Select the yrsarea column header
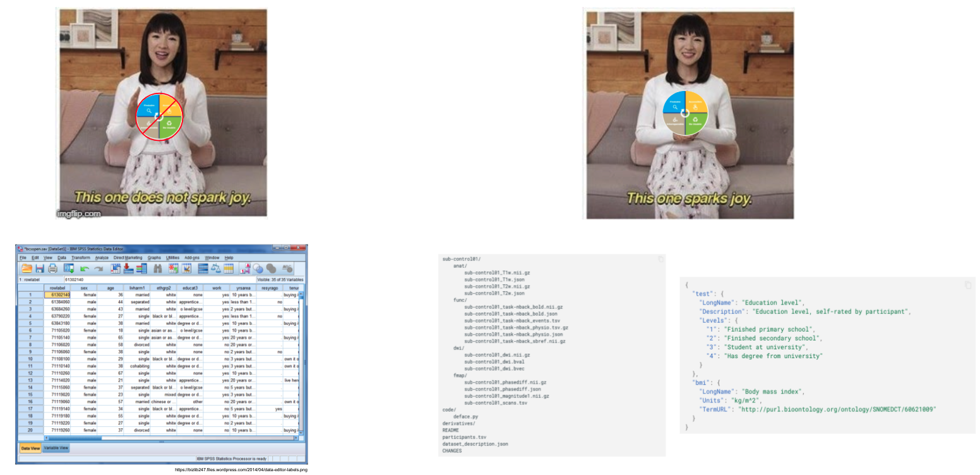The height and width of the screenshot is (475, 980). pyautogui.click(x=244, y=287)
